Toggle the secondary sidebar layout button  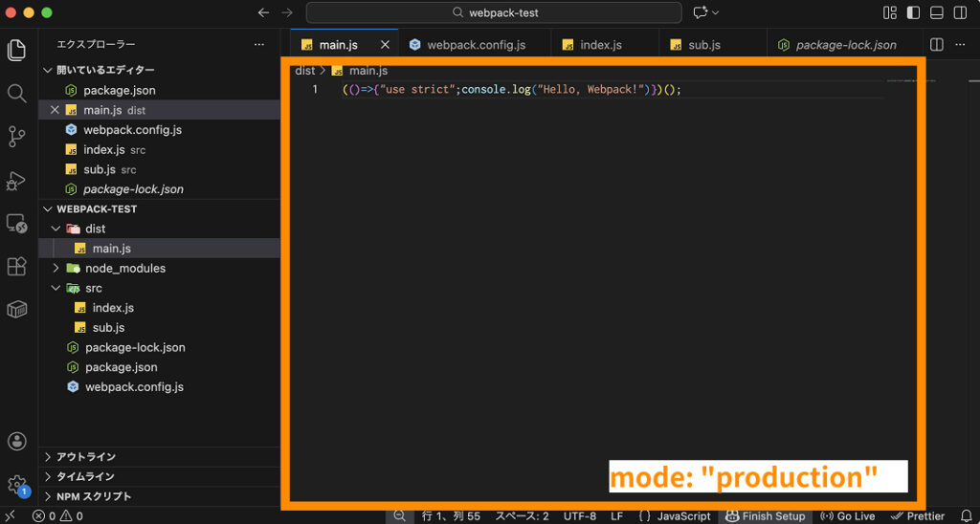(x=960, y=12)
